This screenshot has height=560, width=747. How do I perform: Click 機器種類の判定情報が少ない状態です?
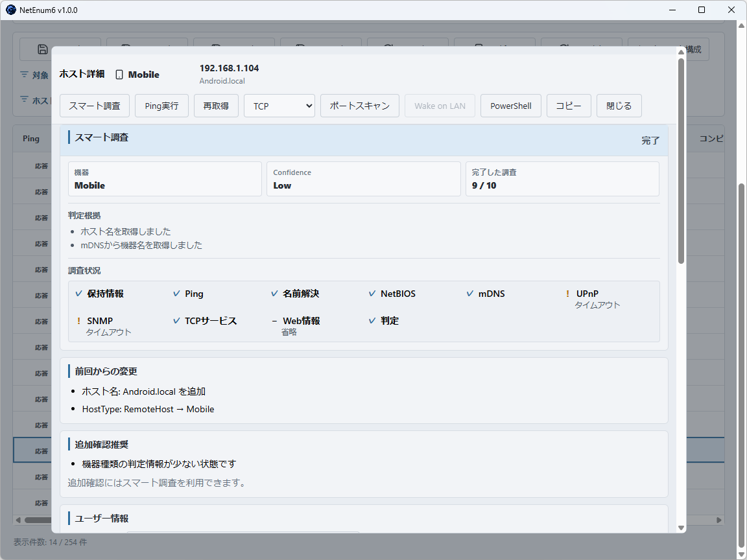point(159,464)
